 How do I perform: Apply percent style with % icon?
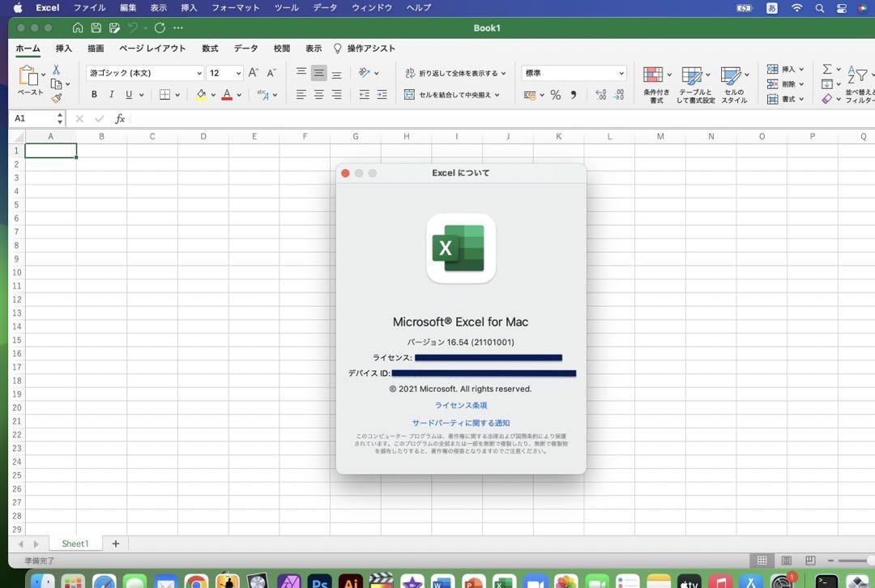555,95
